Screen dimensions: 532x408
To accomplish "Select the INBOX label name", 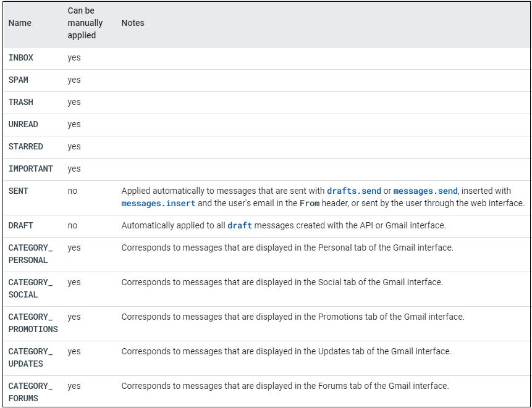I will click(21, 57).
